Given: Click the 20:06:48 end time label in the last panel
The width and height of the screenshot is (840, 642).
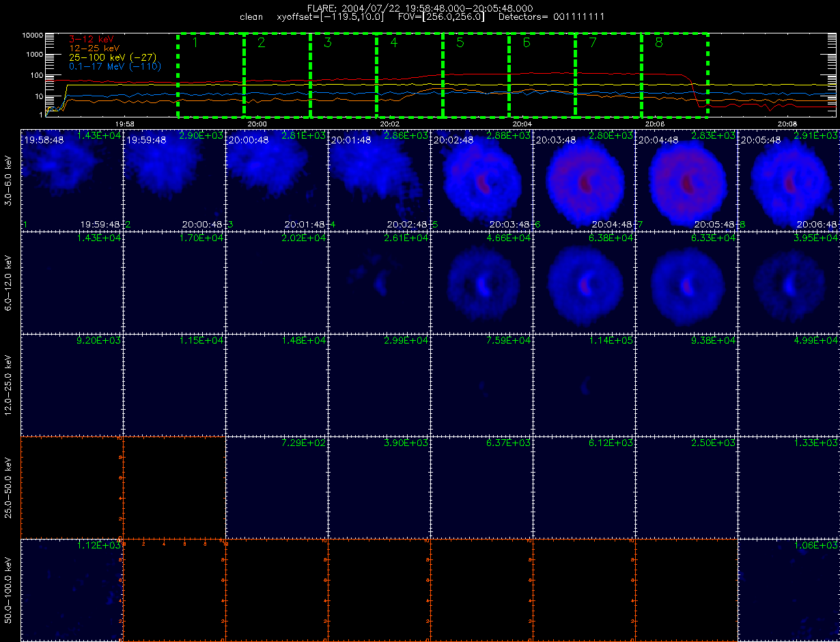Looking at the screenshot, I should 817,224.
